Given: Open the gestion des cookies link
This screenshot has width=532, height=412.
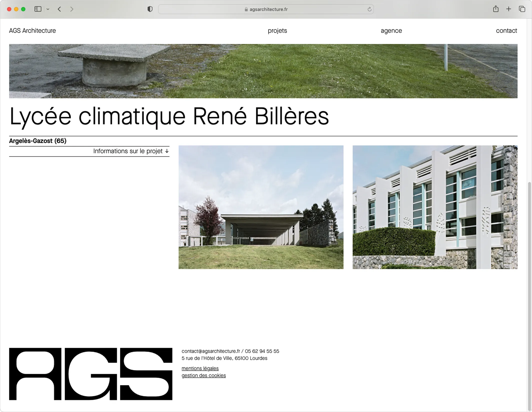Looking at the screenshot, I should click(x=203, y=375).
